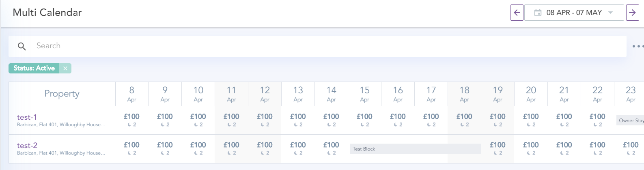The height and width of the screenshot is (170, 644).
Task: Remove the Status: Active filter chip
Action: (x=65, y=68)
